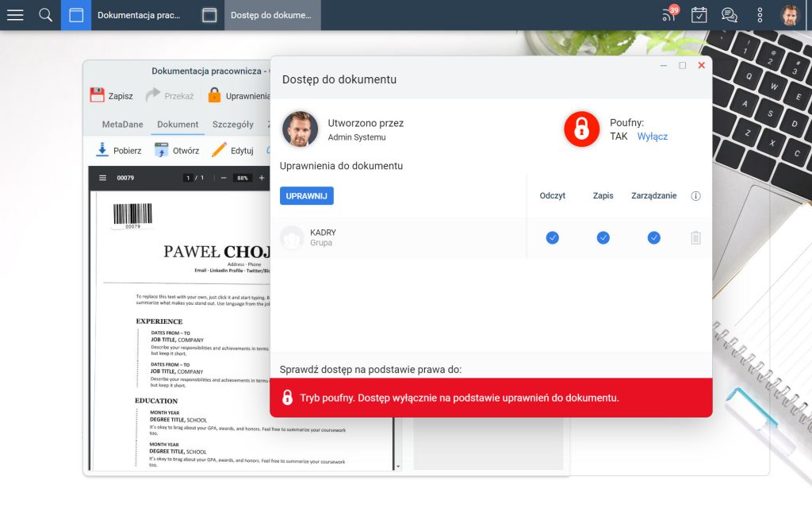Click the PDF viewer scrollbar down arrow
The height and width of the screenshot is (508, 812).
398,467
